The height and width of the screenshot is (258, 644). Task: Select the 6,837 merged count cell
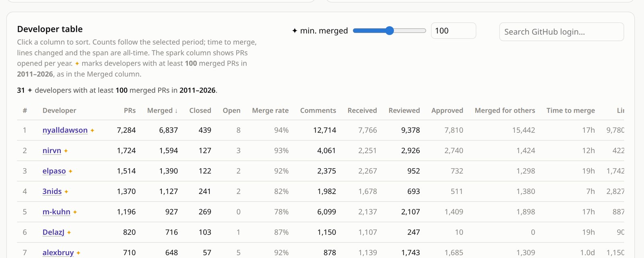pos(168,130)
